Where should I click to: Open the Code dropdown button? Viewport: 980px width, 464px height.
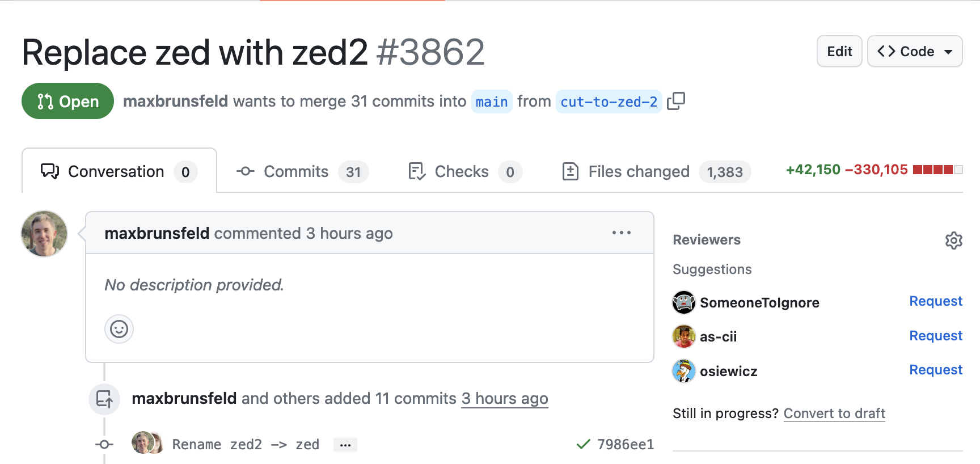[x=914, y=52]
